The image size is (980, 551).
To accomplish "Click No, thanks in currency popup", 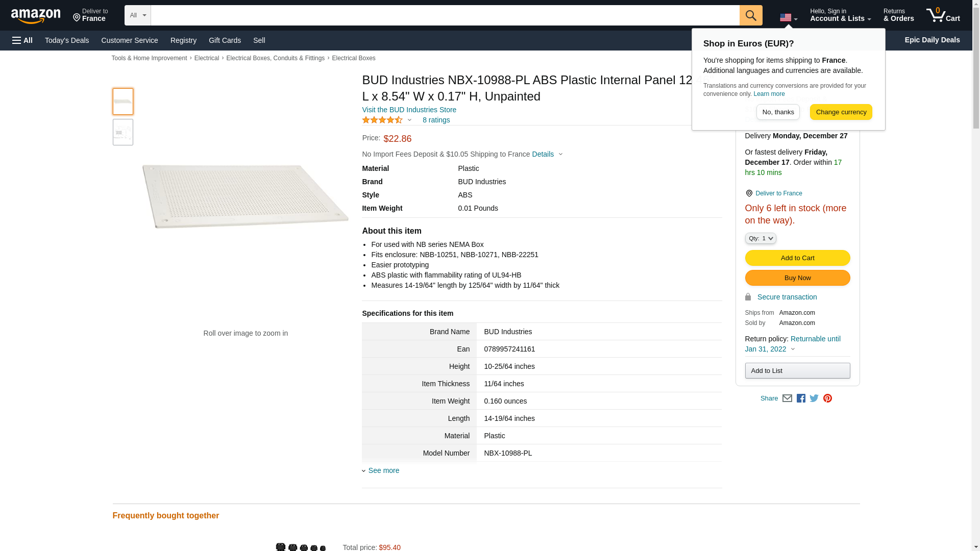I will point(778,112).
